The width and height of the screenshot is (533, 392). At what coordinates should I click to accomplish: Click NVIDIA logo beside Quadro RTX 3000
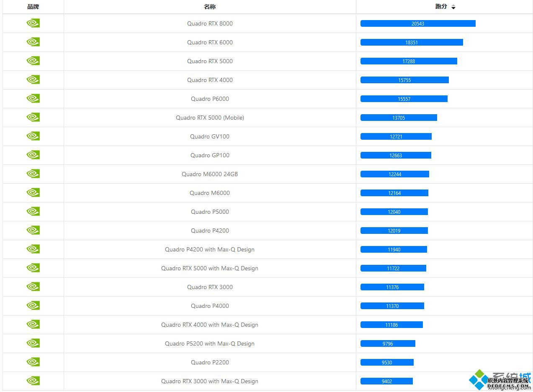pyautogui.click(x=33, y=287)
